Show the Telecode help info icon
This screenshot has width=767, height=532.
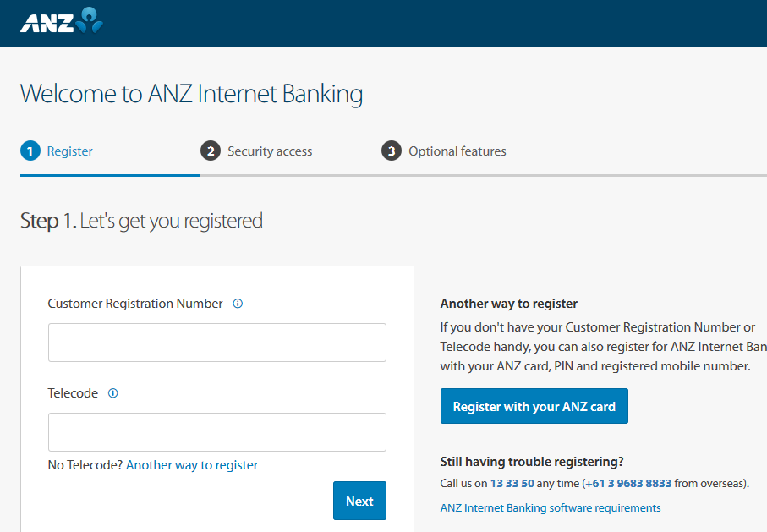[x=112, y=393]
